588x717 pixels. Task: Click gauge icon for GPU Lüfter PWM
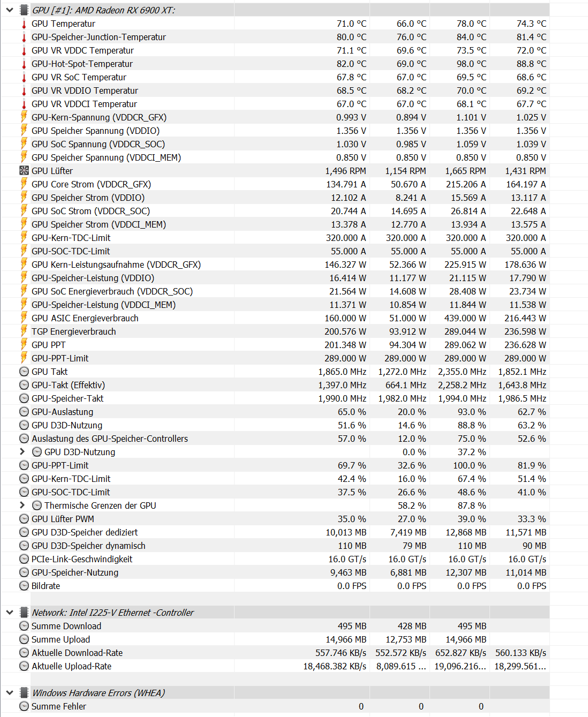tap(24, 519)
